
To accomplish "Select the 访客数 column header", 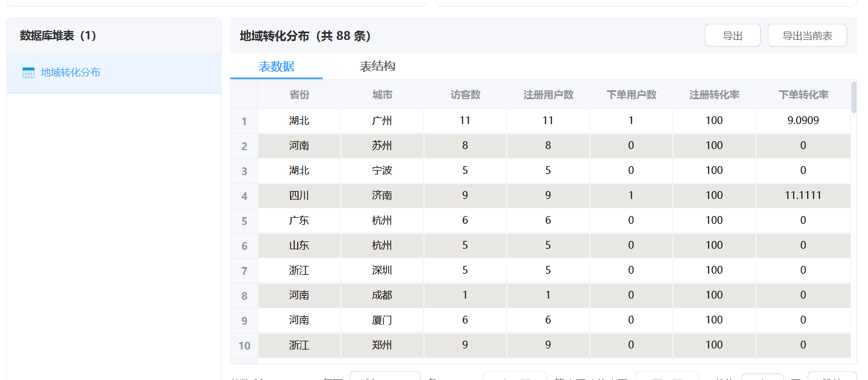I will [x=465, y=95].
